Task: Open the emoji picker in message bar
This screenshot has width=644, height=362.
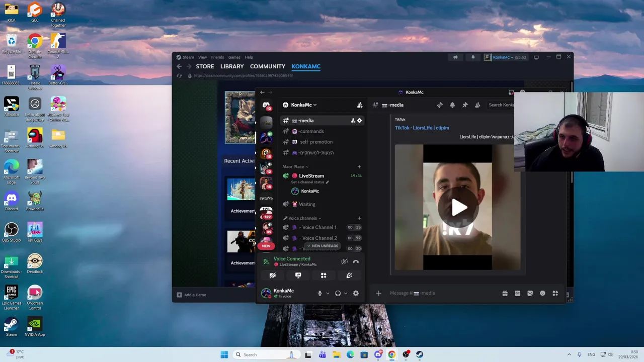Action: coord(542,293)
